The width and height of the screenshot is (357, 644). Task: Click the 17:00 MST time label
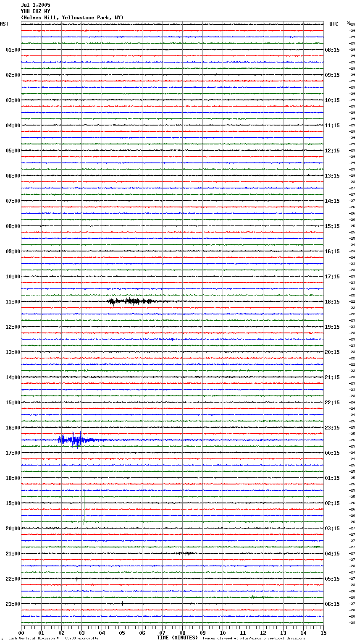pos(13,453)
